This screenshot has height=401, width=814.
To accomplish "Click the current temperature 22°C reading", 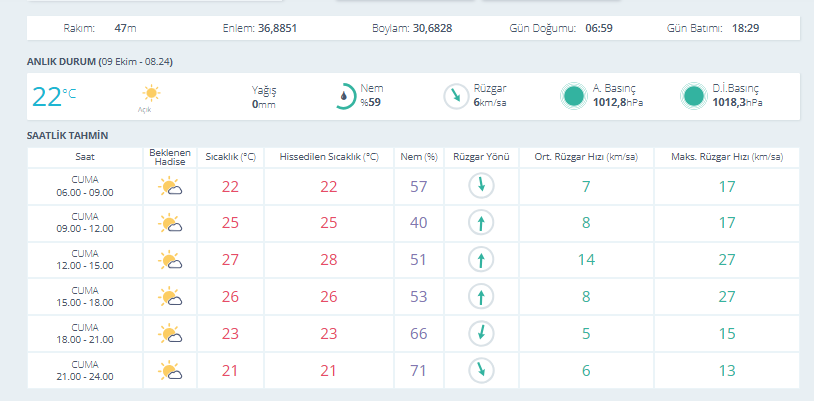I will tap(54, 97).
